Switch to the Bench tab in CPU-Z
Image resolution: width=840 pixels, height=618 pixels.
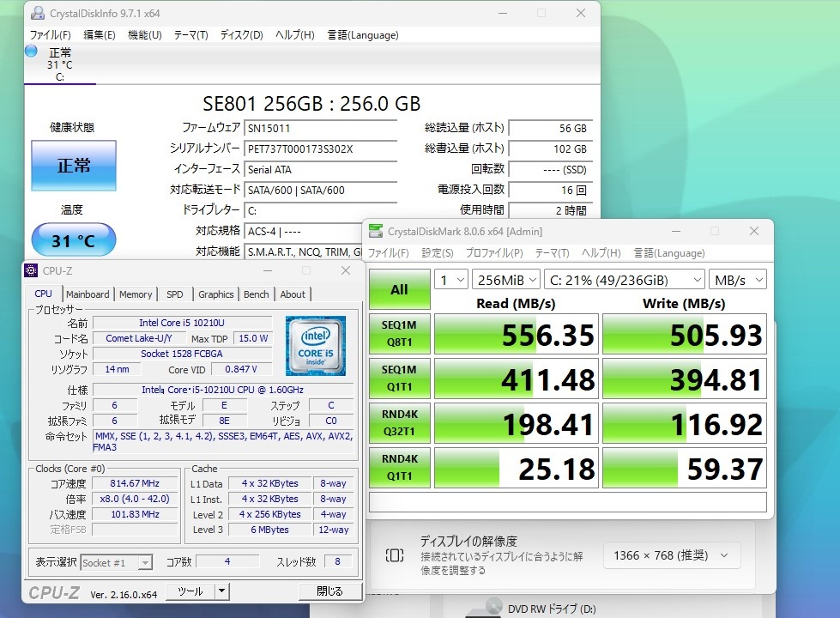click(256, 294)
